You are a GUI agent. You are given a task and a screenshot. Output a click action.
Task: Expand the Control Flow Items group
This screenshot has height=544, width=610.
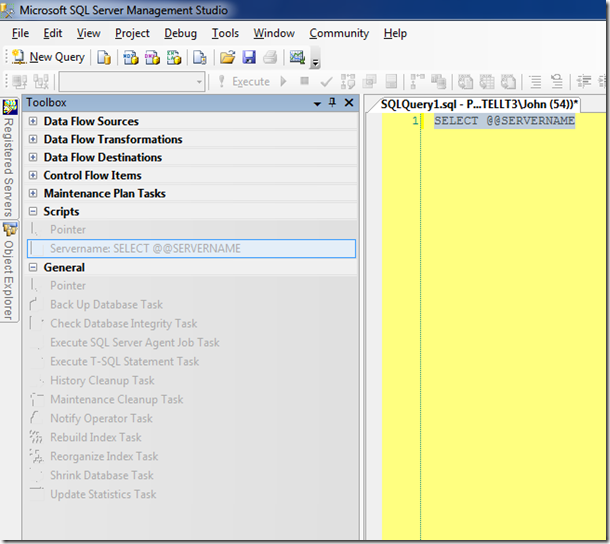tap(33, 175)
